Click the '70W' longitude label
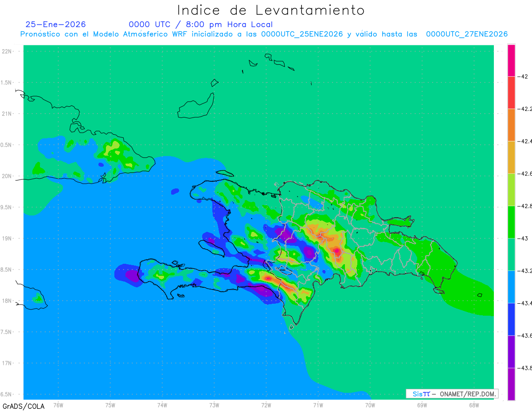The width and height of the screenshot is (532, 411). (x=370, y=405)
